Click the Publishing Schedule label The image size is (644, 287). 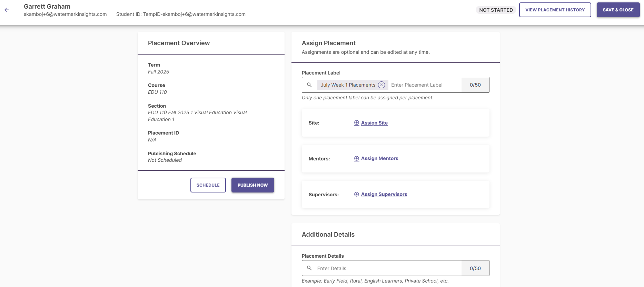(x=172, y=154)
